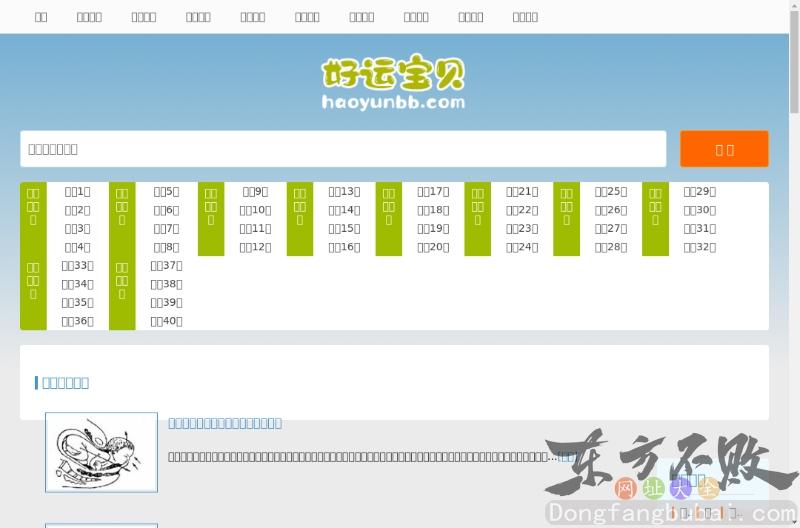
Task: Click the week 20 link
Action: tap(433, 247)
